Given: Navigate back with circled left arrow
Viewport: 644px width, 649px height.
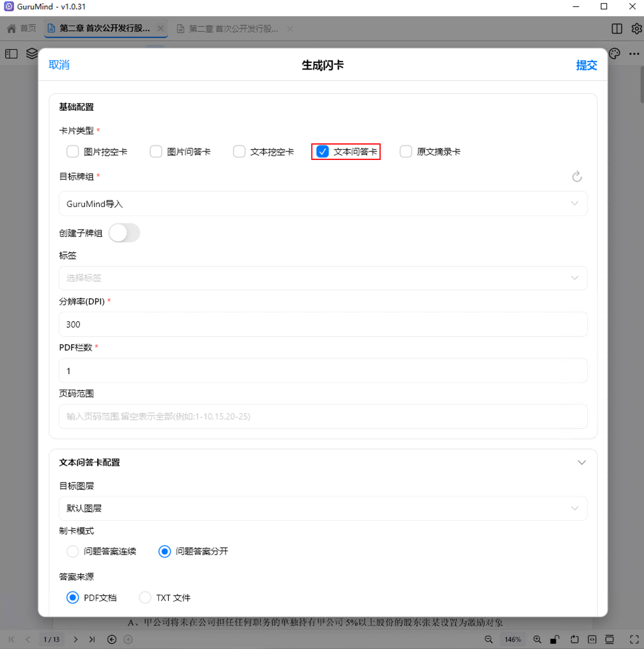Looking at the screenshot, I should click(x=111, y=639).
